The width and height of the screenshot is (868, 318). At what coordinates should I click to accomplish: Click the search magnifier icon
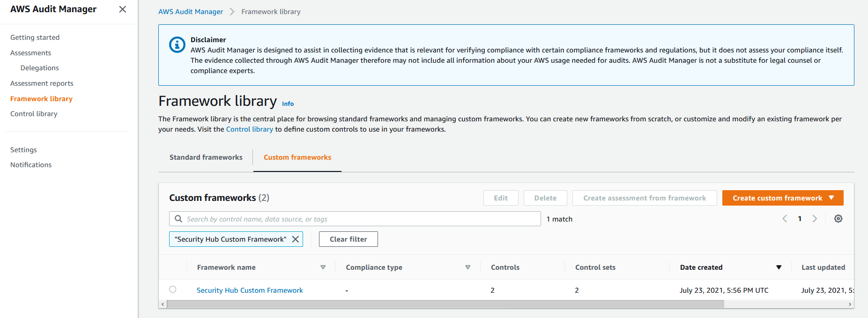(178, 219)
